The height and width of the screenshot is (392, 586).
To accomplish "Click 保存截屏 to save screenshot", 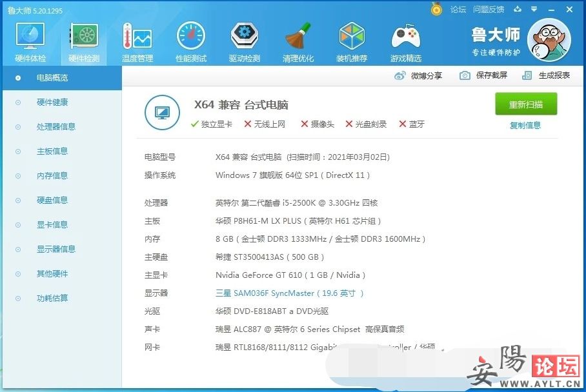I will 483,75.
